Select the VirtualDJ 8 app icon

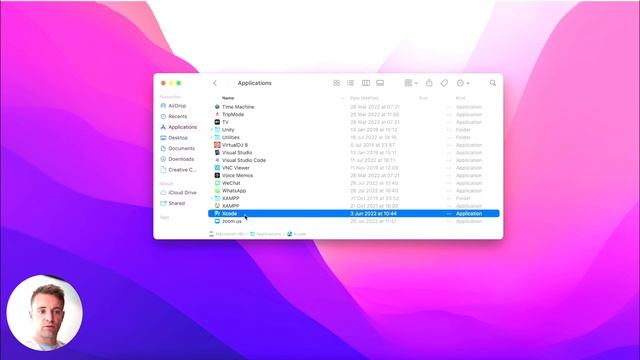(217, 145)
